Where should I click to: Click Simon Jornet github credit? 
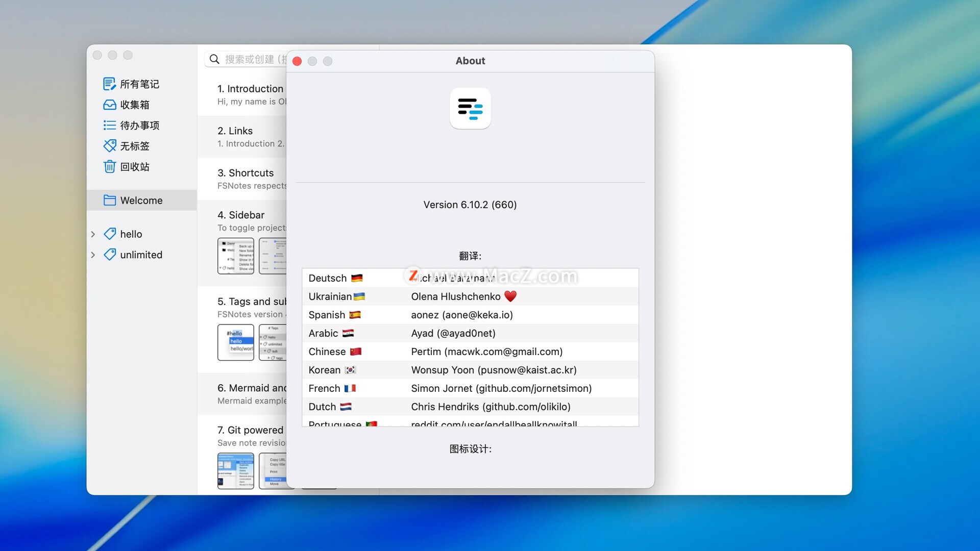[x=501, y=388]
